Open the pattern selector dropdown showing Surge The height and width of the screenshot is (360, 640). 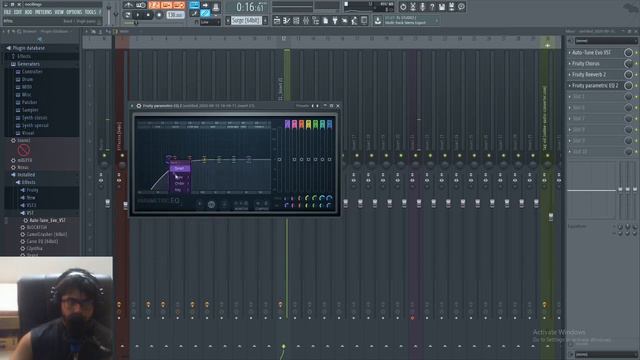[246, 20]
